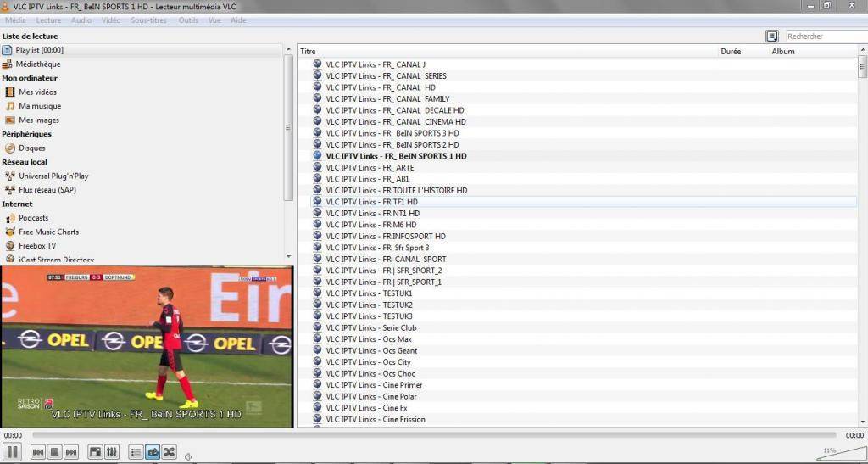Mute audio via speaker icon
Image resolution: width=868 pixels, height=464 pixels.
[x=188, y=456]
